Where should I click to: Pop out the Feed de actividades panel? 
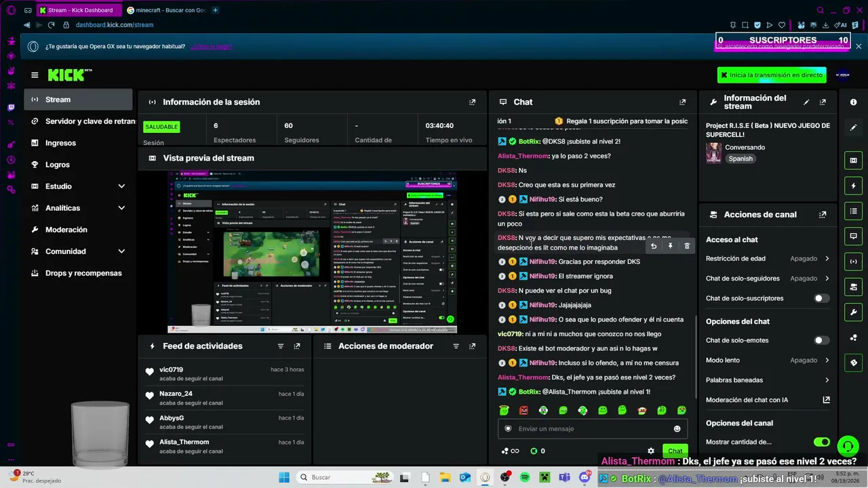pos(297,346)
